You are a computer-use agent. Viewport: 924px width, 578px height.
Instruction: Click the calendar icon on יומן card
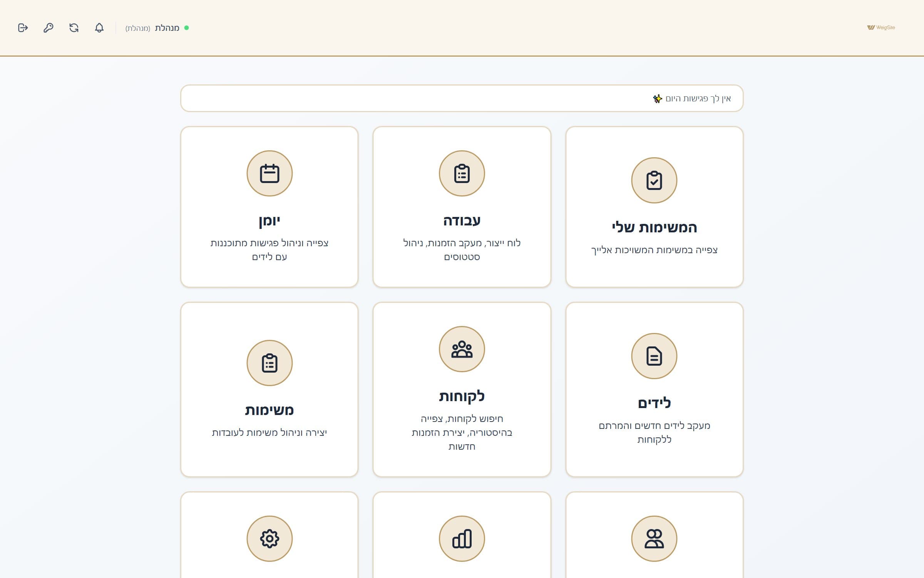tap(269, 173)
